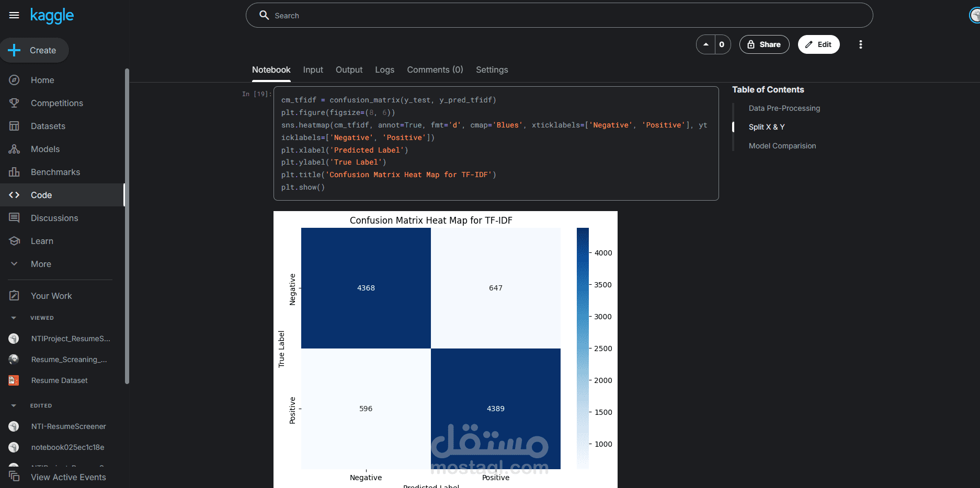Image resolution: width=980 pixels, height=488 pixels.
Task: Upvote this notebook
Action: coord(706,44)
